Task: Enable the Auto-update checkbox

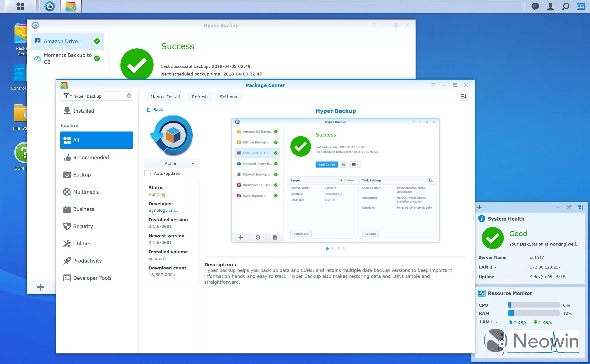Action: point(147,173)
